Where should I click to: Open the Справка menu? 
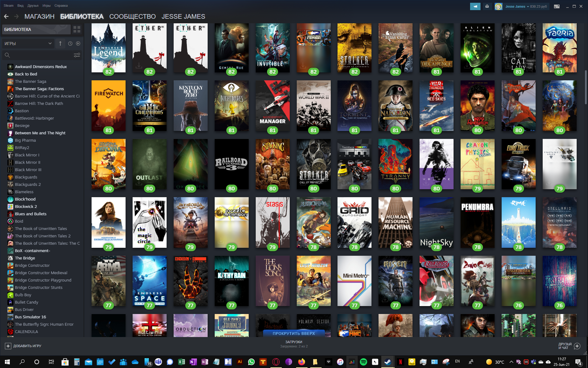[61, 6]
